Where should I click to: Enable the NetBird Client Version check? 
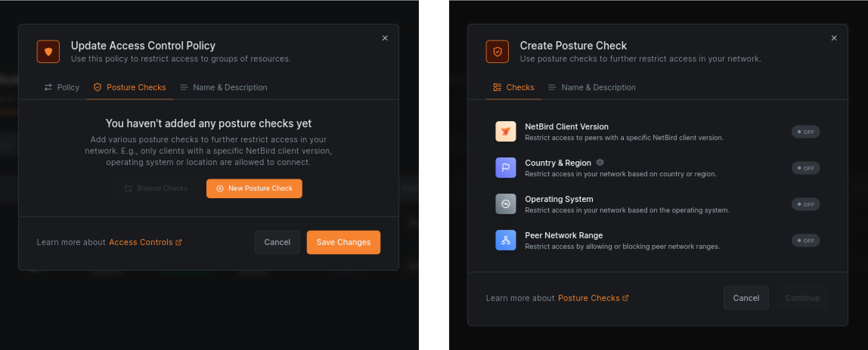pyautogui.click(x=805, y=132)
